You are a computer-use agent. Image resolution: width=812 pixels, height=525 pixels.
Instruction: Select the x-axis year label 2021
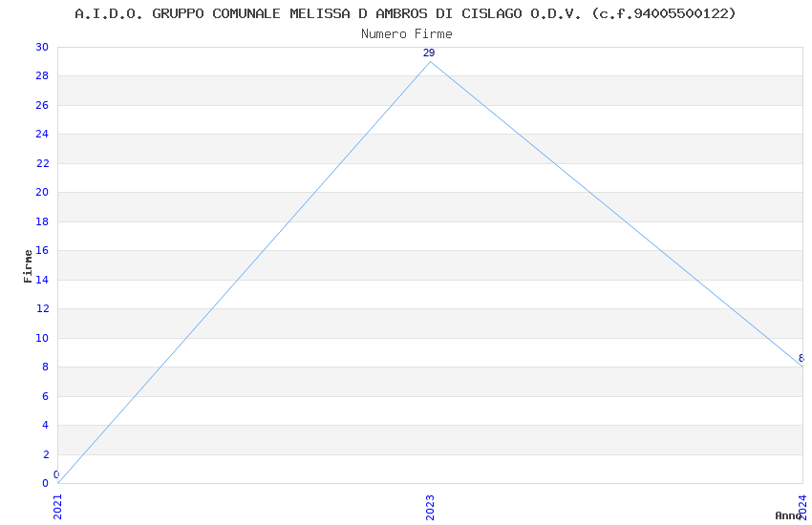coord(57,507)
